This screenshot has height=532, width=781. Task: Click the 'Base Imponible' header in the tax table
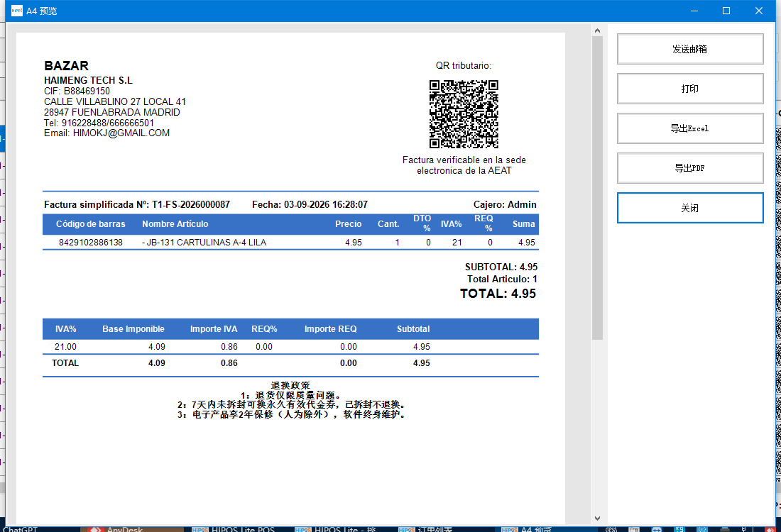click(x=133, y=329)
